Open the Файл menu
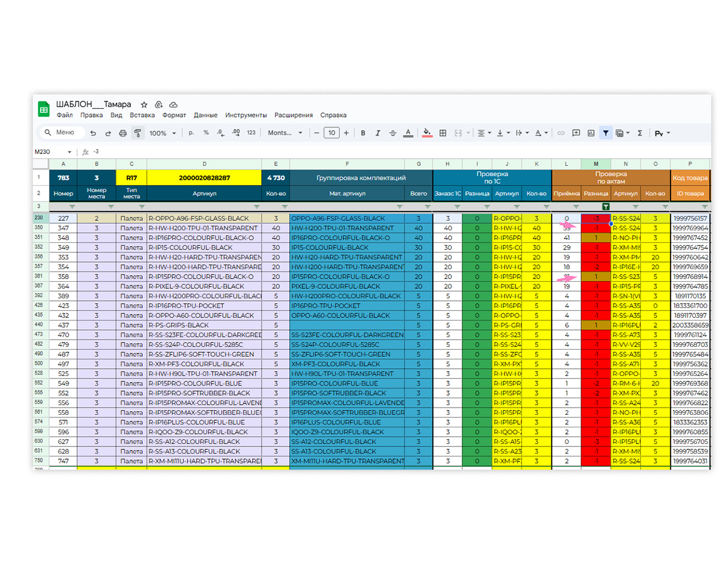728x564 pixels. click(64, 115)
